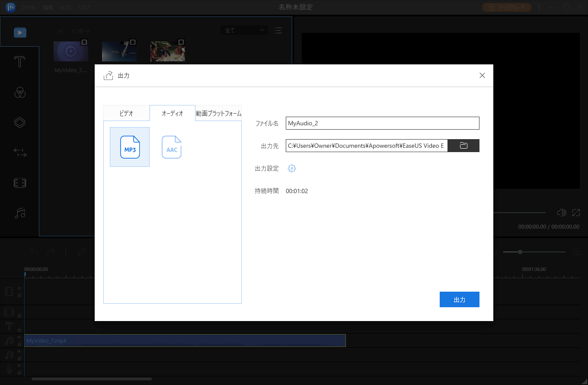Open the 編集 menu

click(48, 8)
